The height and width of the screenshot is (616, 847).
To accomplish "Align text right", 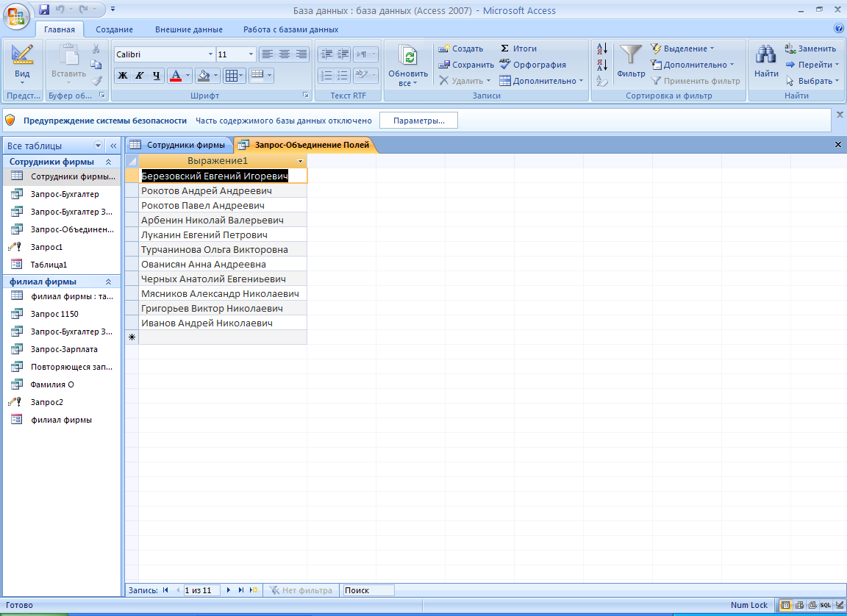I will click(x=300, y=54).
